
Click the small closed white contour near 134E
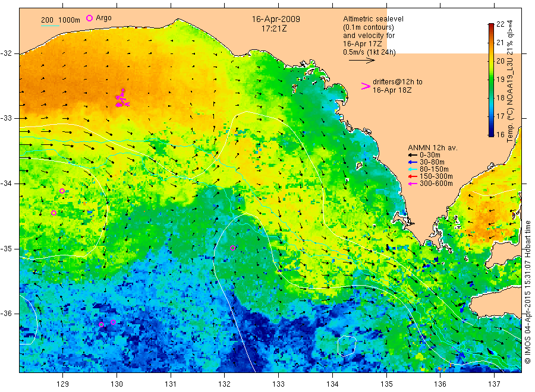point(347,346)
